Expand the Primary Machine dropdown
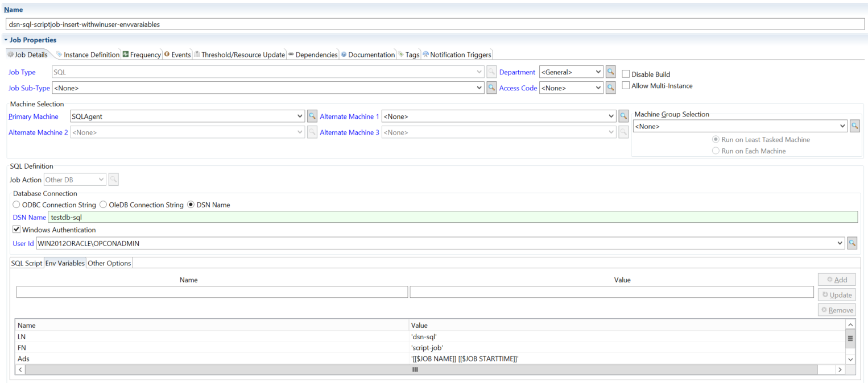868x383 pixels. tap(300, 116)
